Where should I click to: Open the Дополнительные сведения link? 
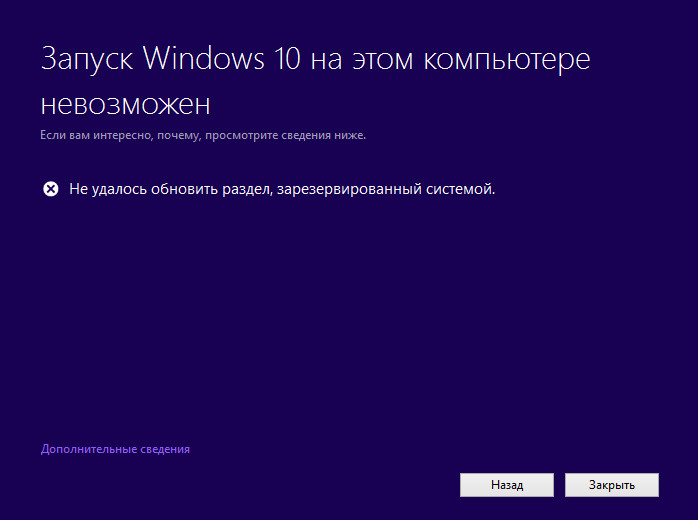tap(115, 449)
